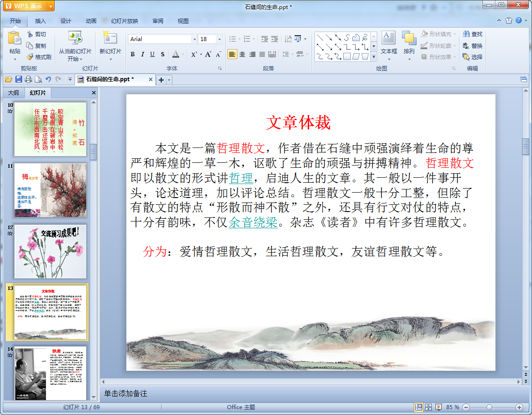Image resolution: width=532 pixels, height=415 pixels.
Task: Toggle normal view button in status bar
Action: coord(419,407)
